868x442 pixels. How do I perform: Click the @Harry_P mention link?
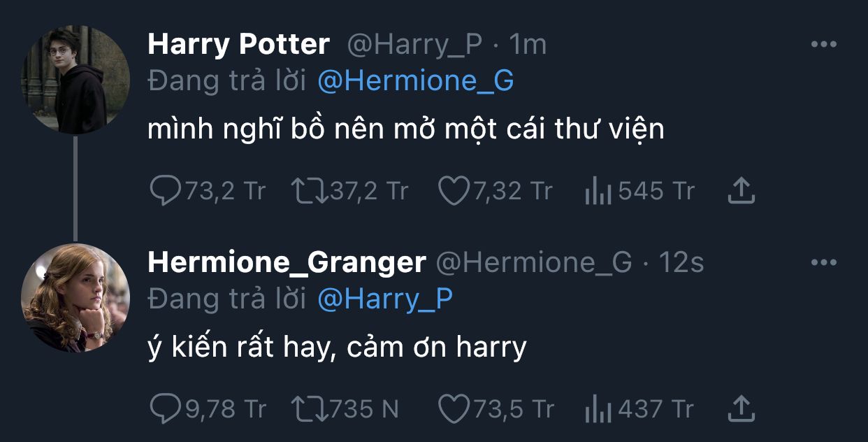385,300
